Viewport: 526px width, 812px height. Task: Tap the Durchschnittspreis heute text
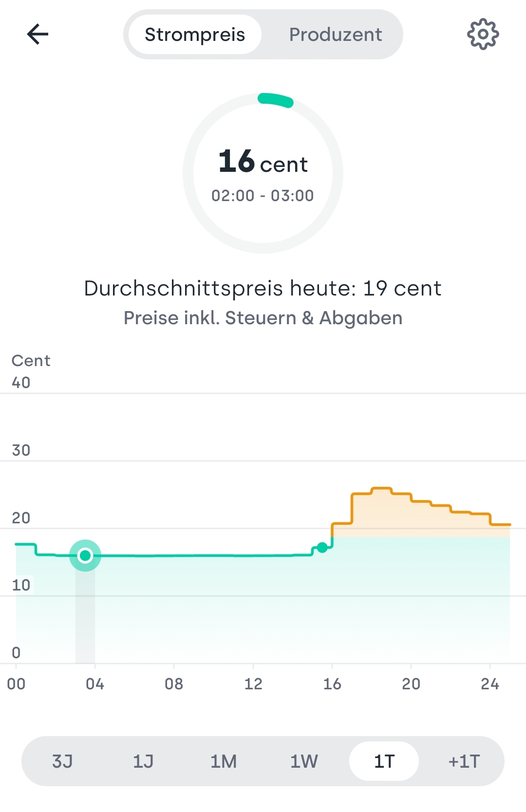(263, 288)
